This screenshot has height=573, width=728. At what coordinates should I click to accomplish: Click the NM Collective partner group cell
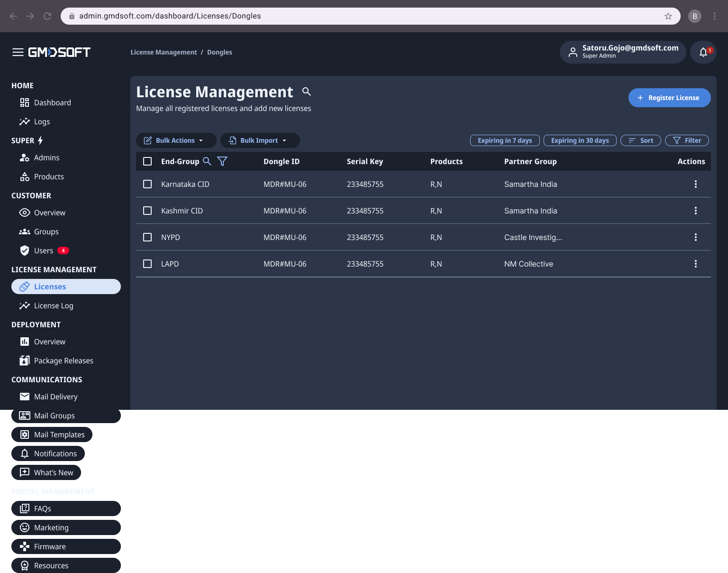(x=528, y=264)
